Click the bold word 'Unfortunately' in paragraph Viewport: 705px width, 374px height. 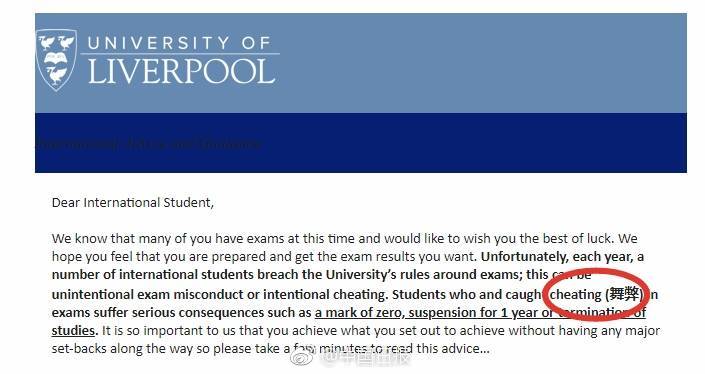[x=522, y=257]
